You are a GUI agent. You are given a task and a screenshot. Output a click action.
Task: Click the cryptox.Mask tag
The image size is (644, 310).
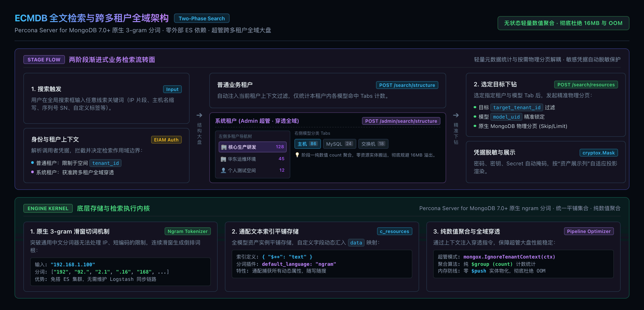(x=599, y=153)
